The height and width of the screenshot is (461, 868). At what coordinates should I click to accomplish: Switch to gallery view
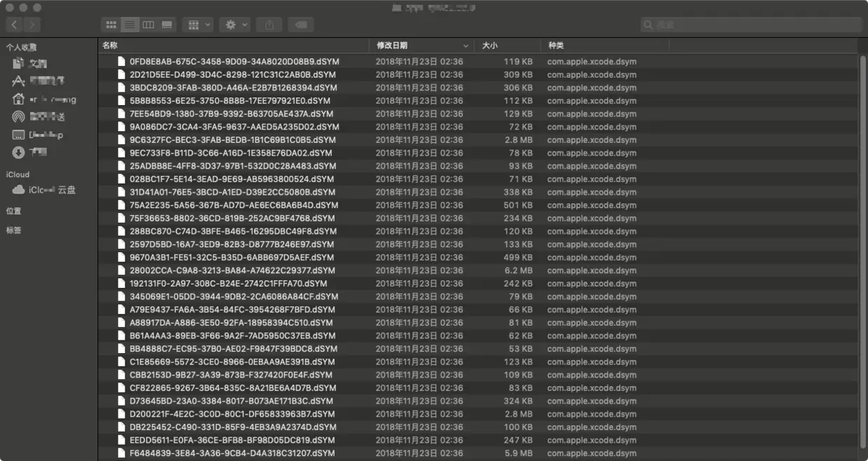pyautogui.click(x=167, y=25)
